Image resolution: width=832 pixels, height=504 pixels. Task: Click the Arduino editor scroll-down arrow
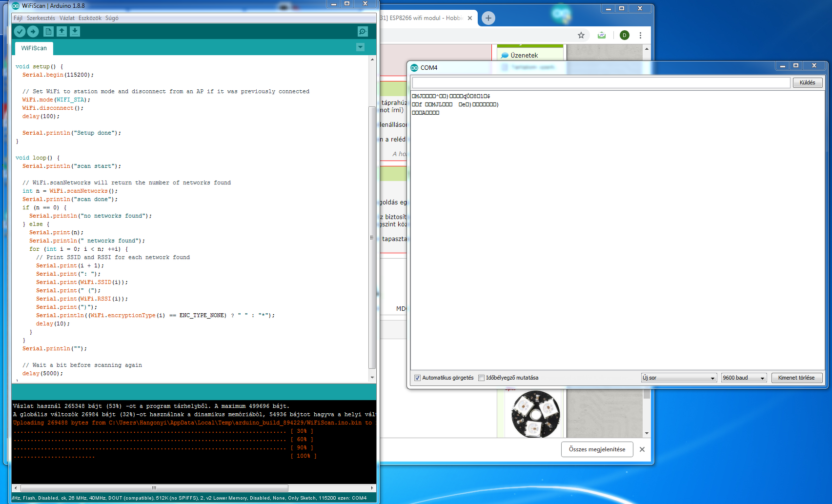coord(372,377)
